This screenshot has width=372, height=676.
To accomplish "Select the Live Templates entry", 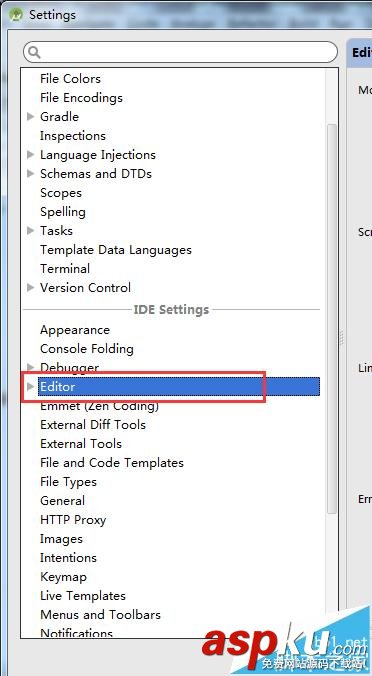I will click(83, 596).
